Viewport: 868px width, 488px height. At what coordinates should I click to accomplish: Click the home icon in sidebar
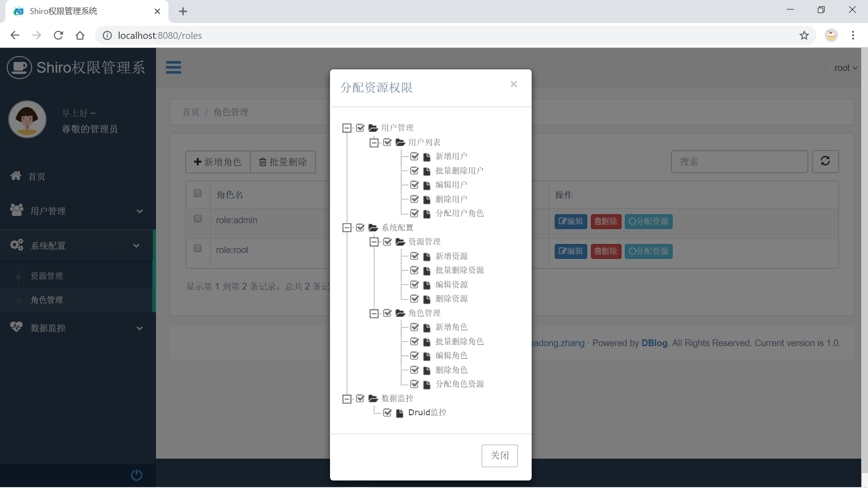16,176
